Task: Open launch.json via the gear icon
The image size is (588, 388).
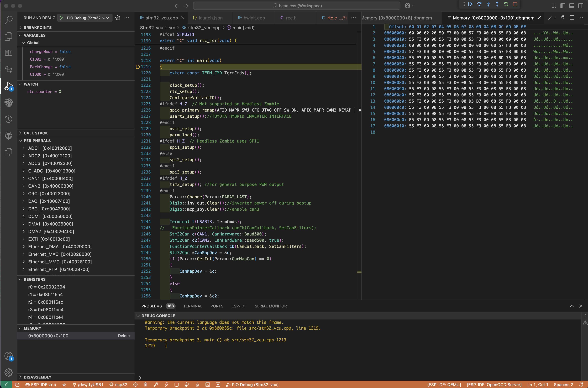Action: [118, 18]
